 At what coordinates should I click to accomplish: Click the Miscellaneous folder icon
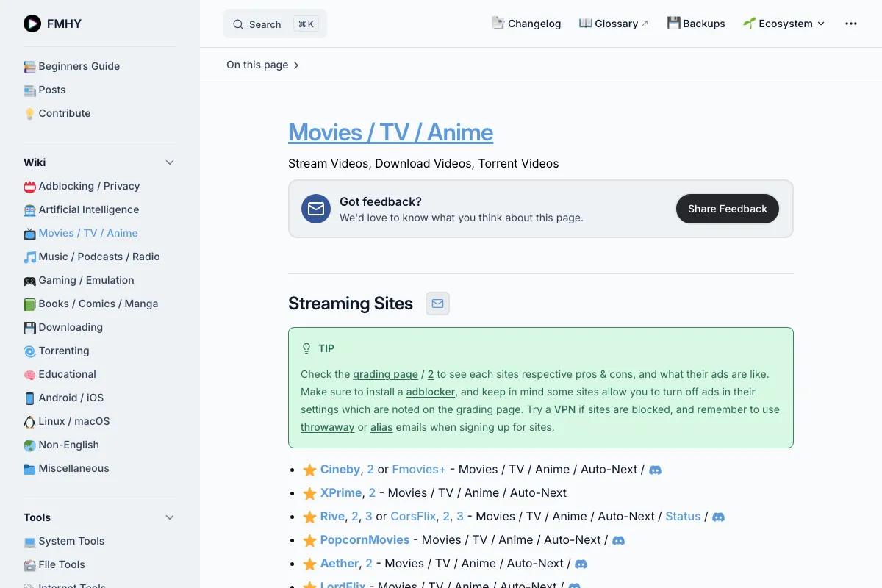29,469
